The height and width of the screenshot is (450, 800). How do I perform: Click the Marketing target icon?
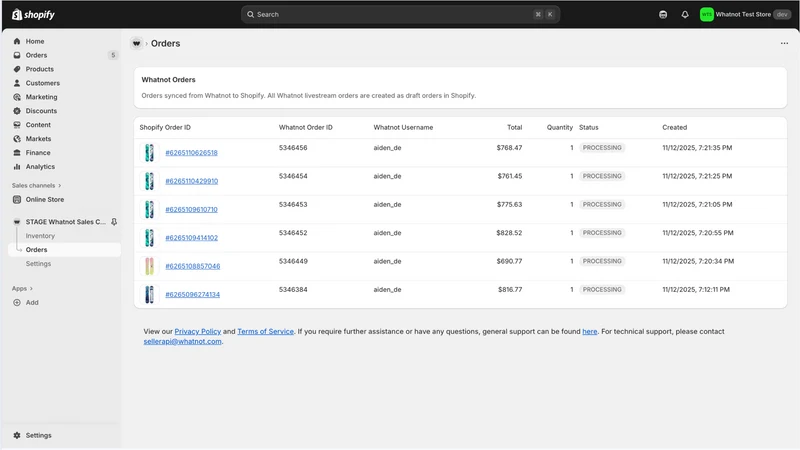pyautogui.click(x=17, y=97)
